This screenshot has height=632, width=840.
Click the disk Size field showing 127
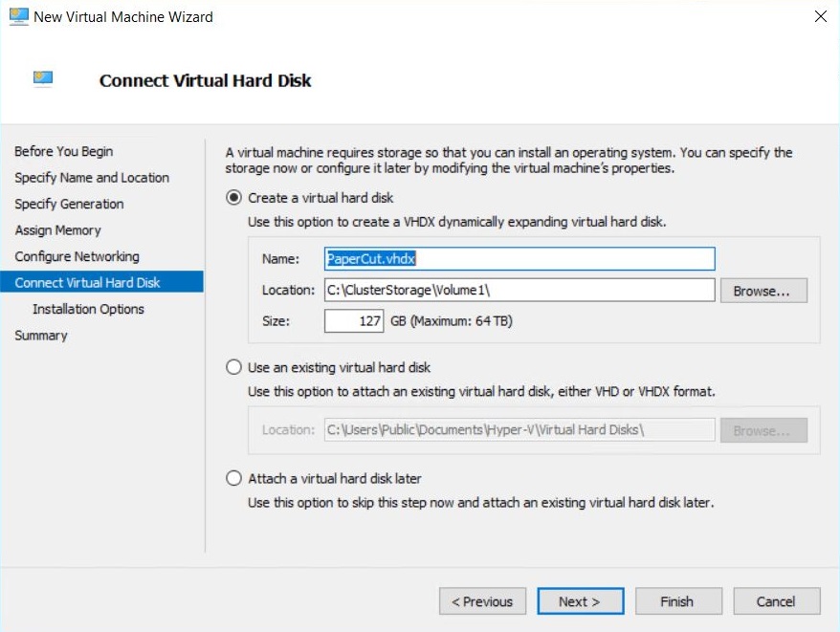354,321
